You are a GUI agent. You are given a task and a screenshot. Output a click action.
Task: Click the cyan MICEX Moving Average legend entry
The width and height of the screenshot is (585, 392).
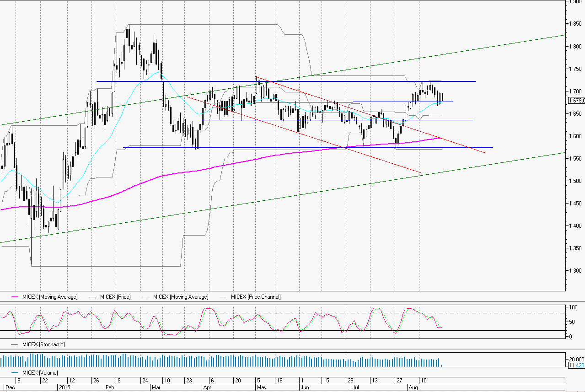coord(181,297)
